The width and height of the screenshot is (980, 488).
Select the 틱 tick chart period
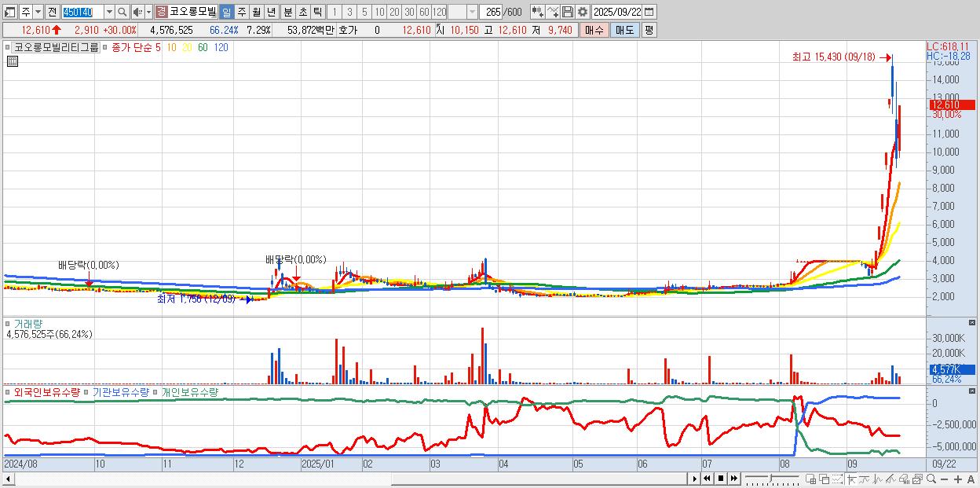coord(317,12)
